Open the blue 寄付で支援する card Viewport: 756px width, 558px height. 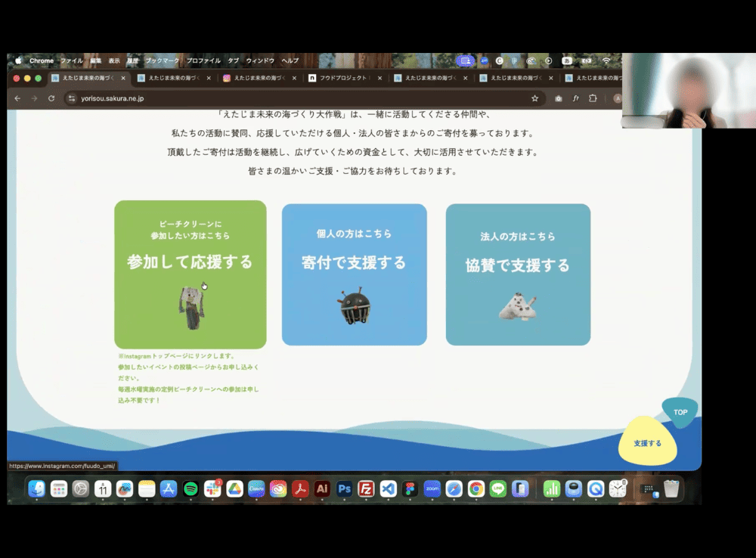tap(355, 274)
